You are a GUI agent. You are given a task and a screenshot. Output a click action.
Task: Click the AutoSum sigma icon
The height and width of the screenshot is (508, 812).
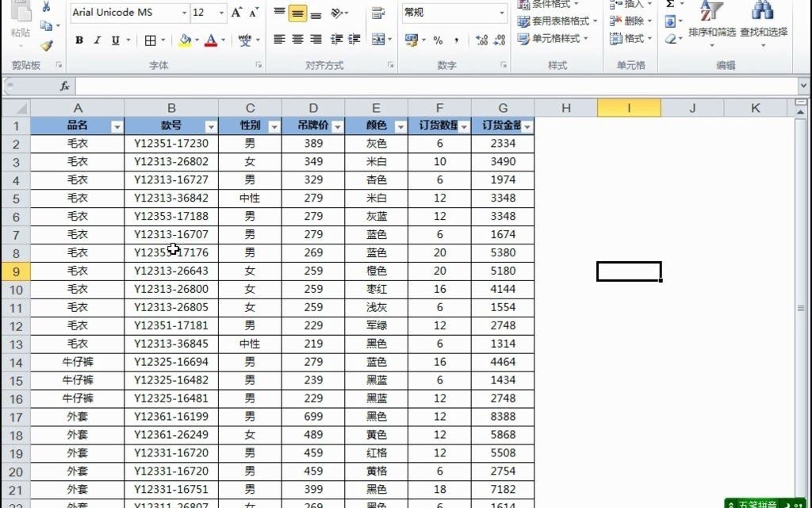pos(671,6)
